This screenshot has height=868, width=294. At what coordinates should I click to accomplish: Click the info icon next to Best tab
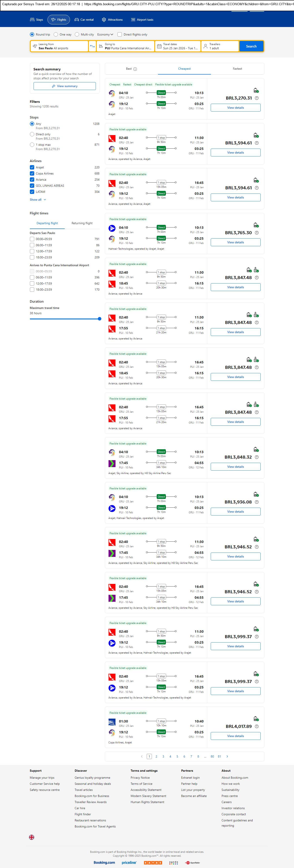[135, 69]
